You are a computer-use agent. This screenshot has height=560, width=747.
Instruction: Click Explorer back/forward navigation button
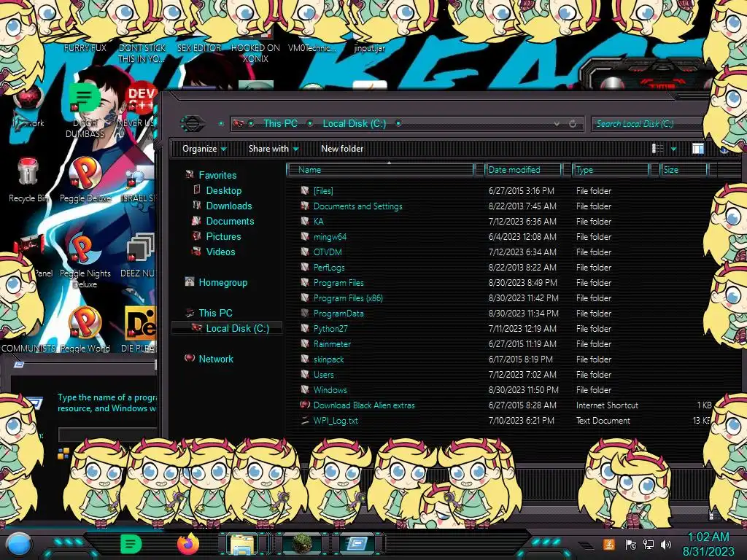(x=192, y=124)
